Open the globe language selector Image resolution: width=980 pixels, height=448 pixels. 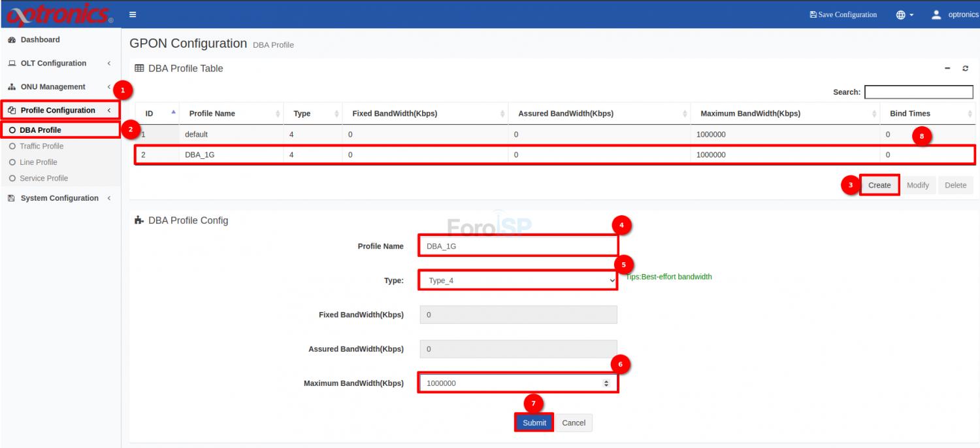(904, 14)
